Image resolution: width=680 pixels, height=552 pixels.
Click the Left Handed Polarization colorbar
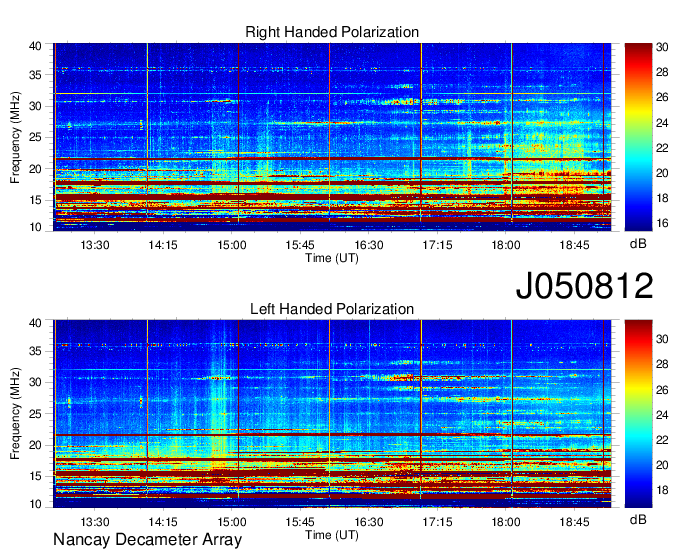pyautogui.click(x=638, y=414)
